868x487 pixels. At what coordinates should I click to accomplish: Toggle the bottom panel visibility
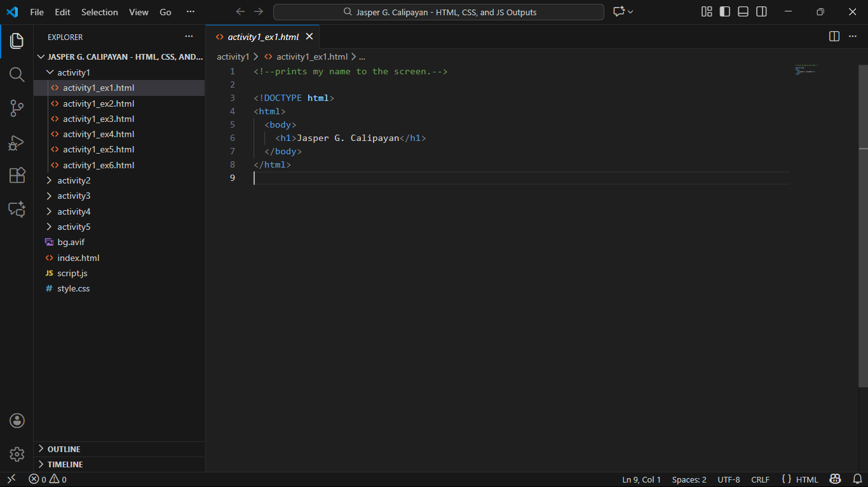(x=743, y=12)
